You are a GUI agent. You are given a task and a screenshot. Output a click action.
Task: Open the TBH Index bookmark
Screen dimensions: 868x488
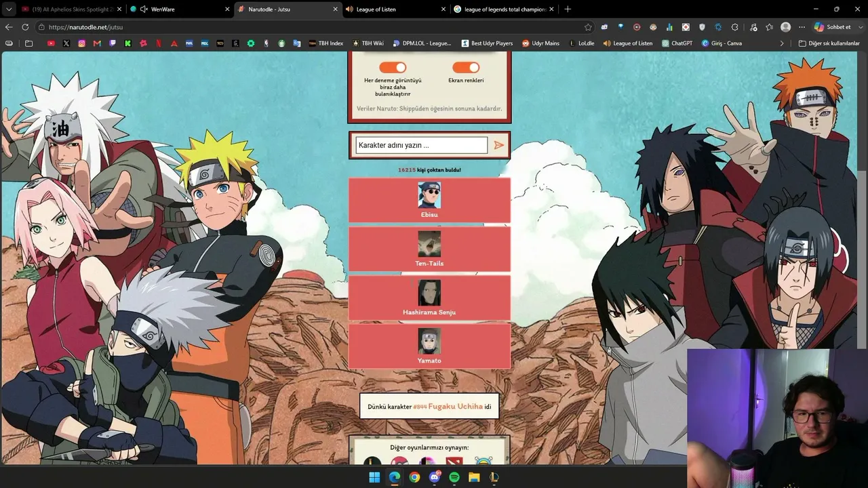pyautogui.click(x=326, y=43)
